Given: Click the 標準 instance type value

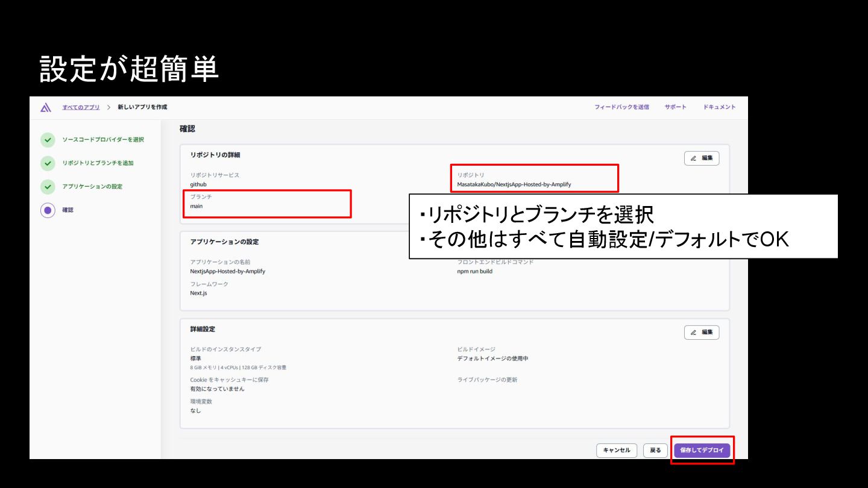Looking at the screenshot, I should 196,358.
